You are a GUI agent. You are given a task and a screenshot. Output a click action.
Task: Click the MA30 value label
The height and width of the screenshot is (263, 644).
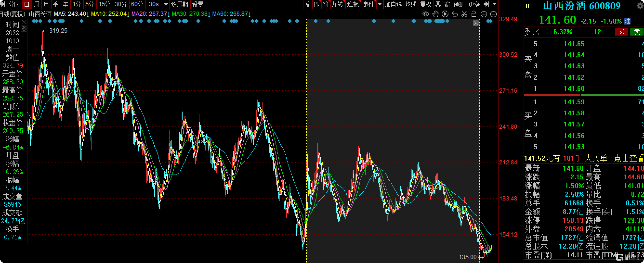tap(191, 14)
